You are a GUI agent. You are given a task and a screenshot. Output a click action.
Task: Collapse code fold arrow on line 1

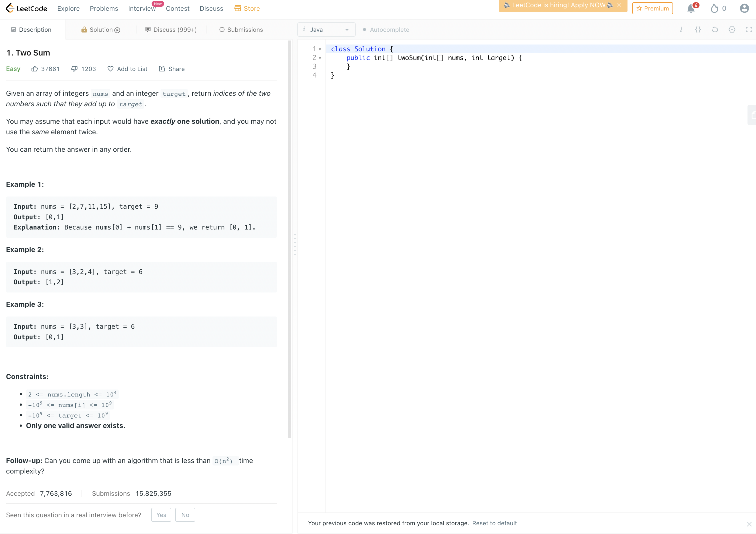320,49
